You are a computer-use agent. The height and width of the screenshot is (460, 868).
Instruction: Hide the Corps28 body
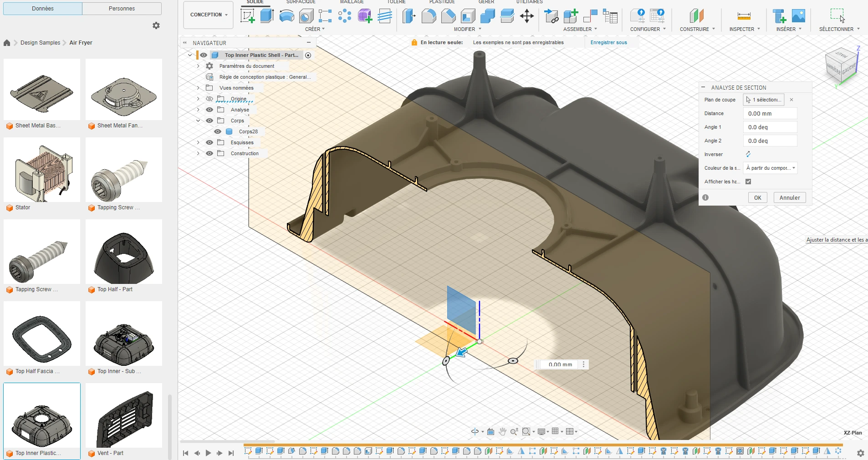coord(218,131)
